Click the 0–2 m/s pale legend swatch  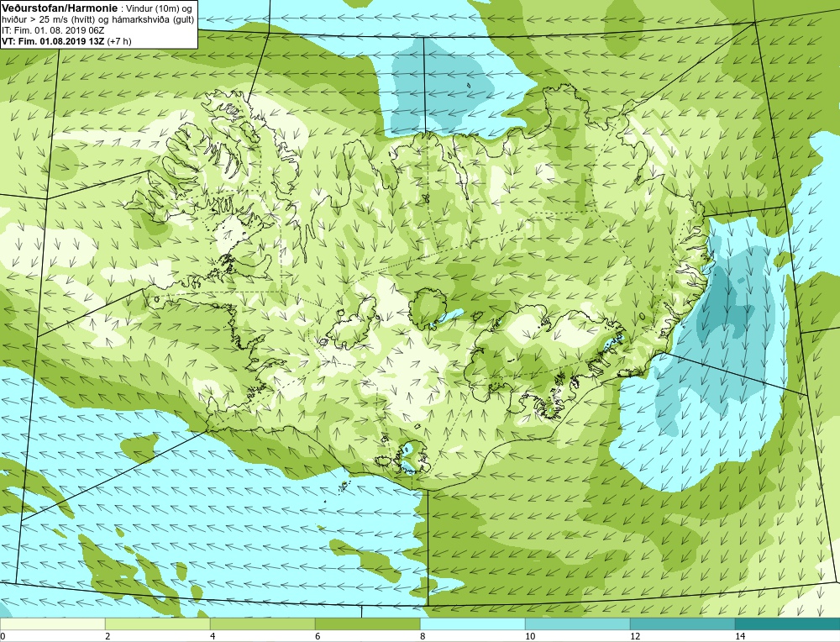pos(52,624)
